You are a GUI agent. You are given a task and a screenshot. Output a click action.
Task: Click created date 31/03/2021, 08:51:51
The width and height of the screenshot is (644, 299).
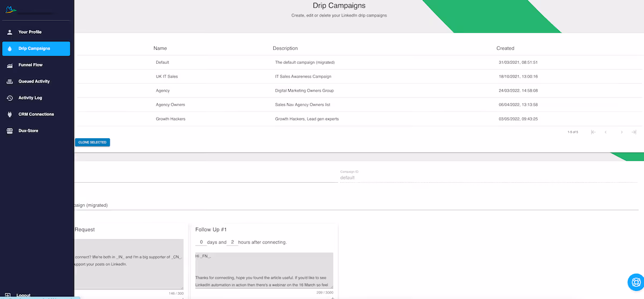pos(518,62)
